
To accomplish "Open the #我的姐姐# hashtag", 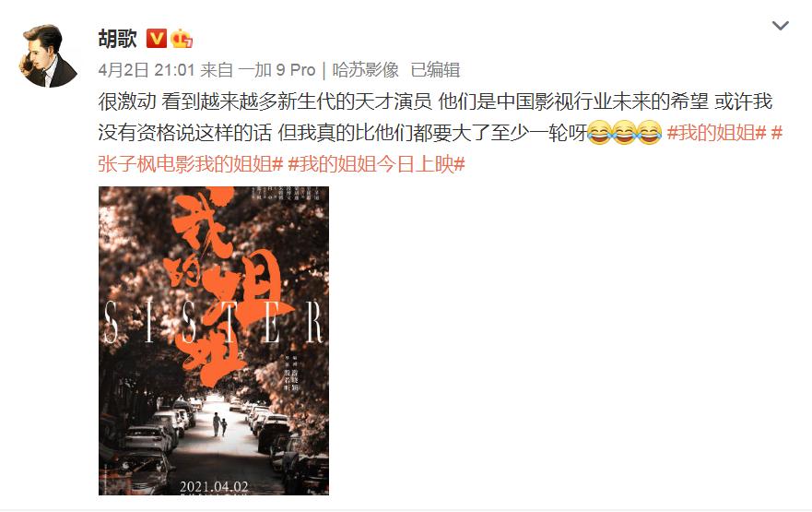I will pyautogui.click(x=716, y=133).
